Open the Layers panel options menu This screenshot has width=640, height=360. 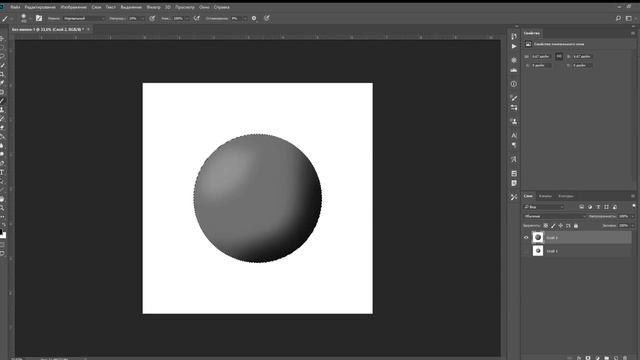[x=633, y=196]
